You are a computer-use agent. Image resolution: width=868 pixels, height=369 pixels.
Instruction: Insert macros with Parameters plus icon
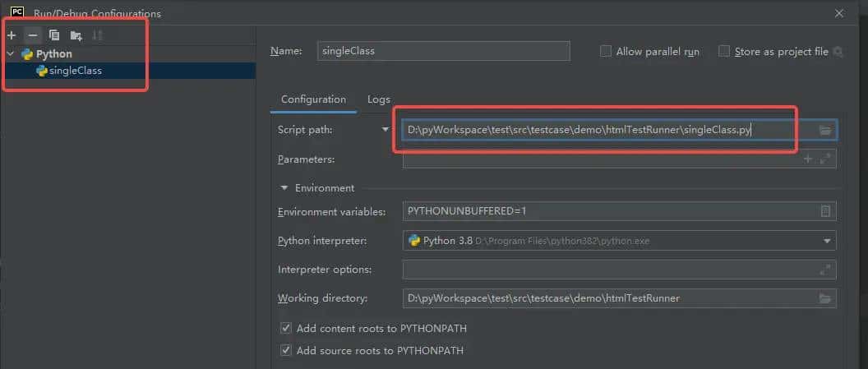point(808,159)
